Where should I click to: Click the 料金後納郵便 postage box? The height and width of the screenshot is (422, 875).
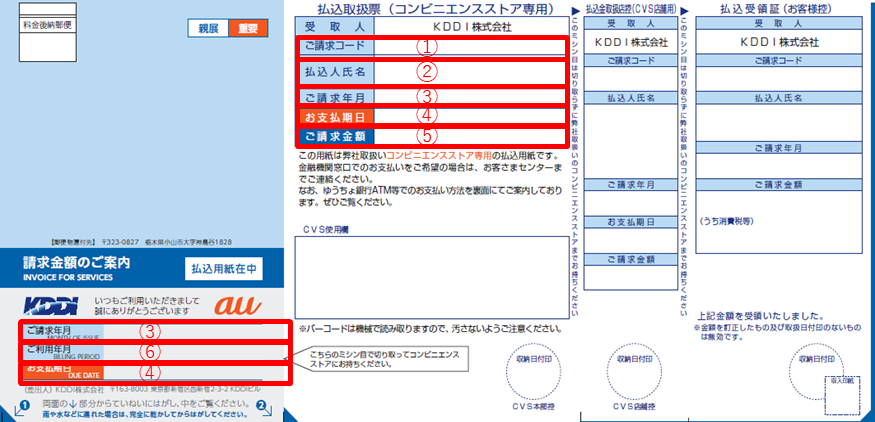click(x=48, y=32)
